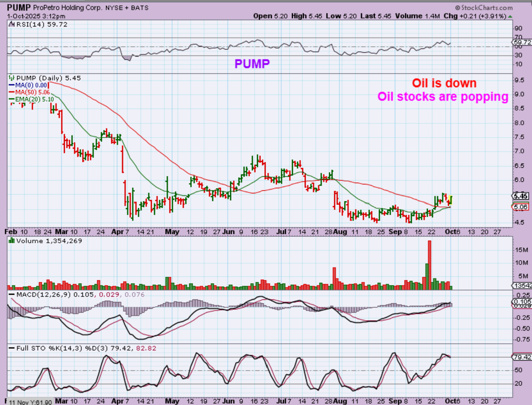Screen dimensions: 532x405
Task: Click the bar icon before the Volume 1,354,269 label
Action: [x=12, y=241]
